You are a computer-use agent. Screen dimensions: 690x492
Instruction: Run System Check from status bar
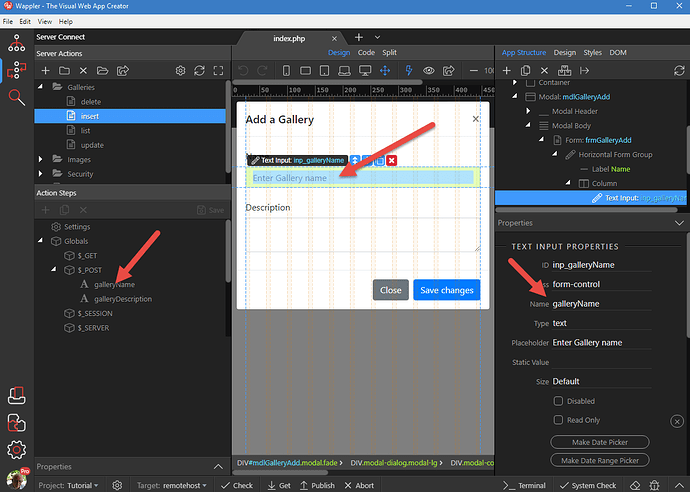pos(588,485)
